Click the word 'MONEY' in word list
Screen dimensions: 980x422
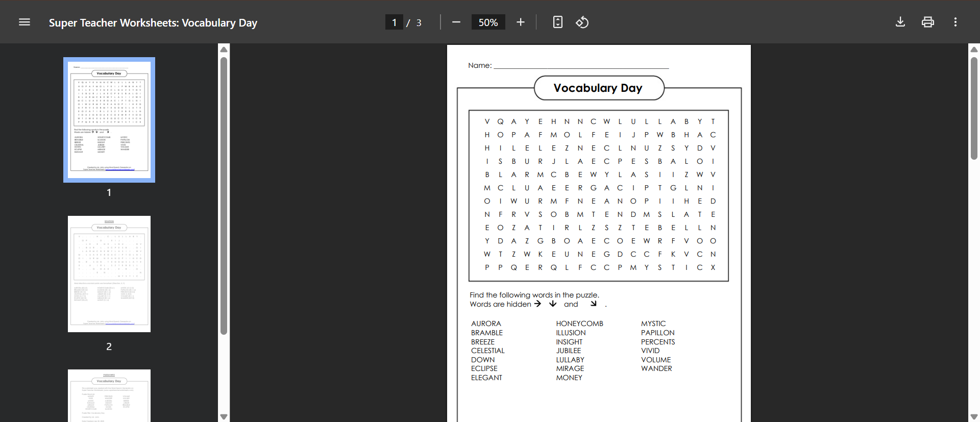click(569, 378)
